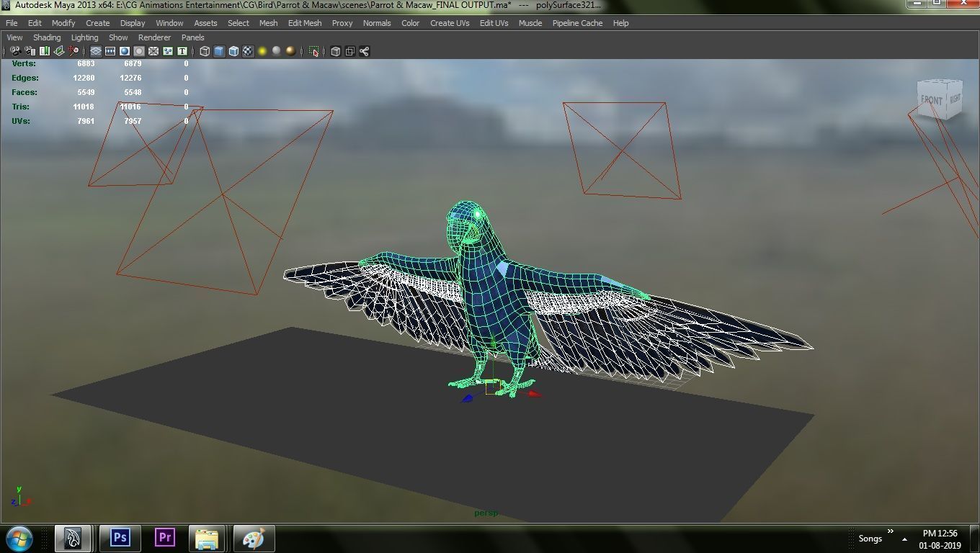Click the red X-axis manipulator arrow
This screenshot has width=980, height=553.
click(x=534, y=394)
